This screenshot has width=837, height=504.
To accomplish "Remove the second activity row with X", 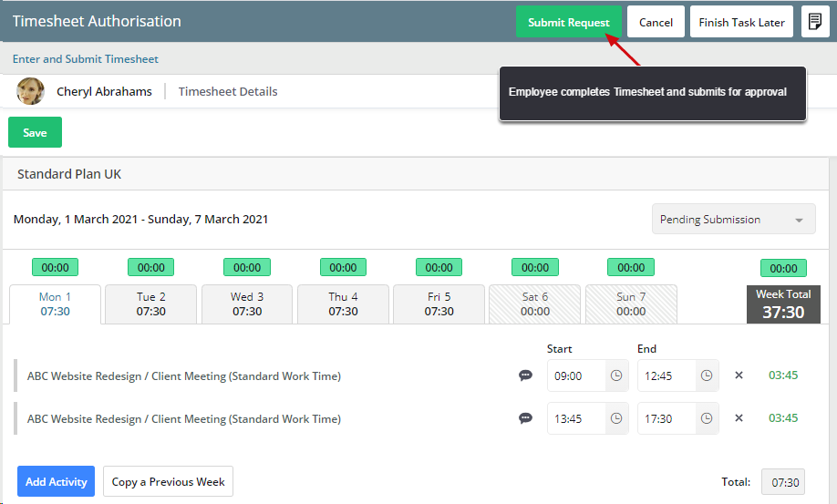I will (739, 418).
